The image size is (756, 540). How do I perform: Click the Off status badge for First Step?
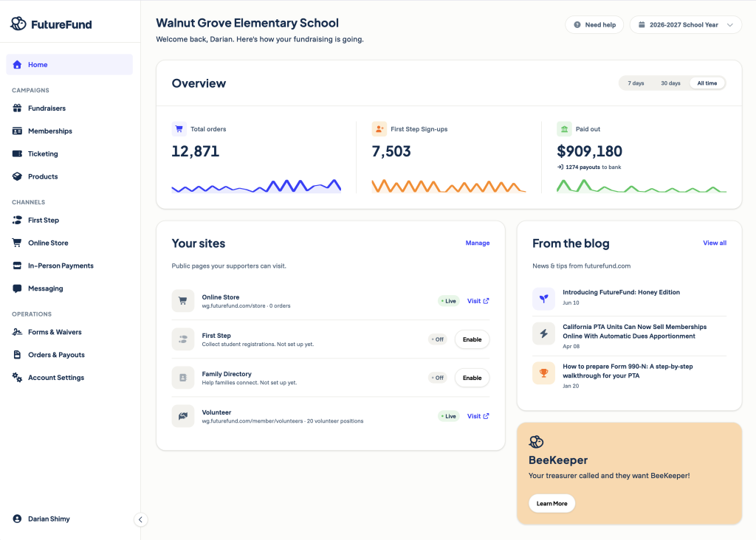pyautogui.click(x=437, y=339)
